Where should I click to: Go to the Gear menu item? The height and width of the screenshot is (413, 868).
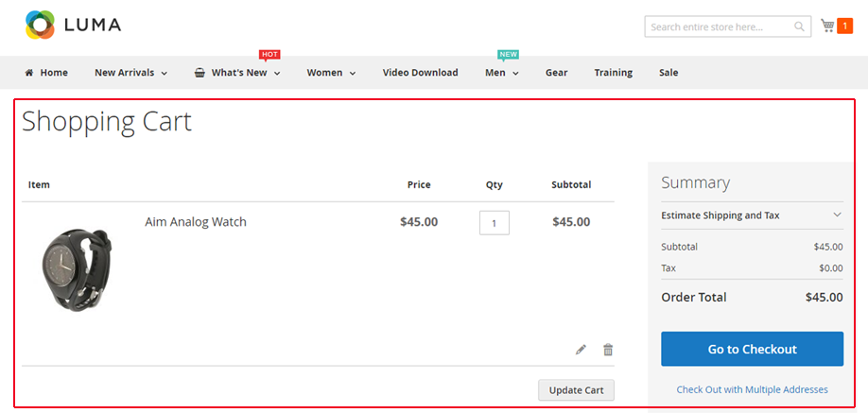[556, 73]
